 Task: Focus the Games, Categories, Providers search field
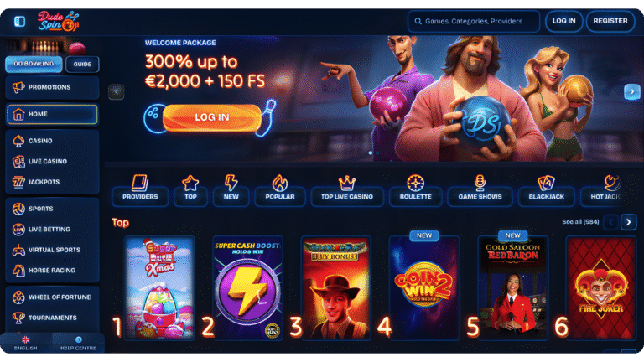(474, 21)
